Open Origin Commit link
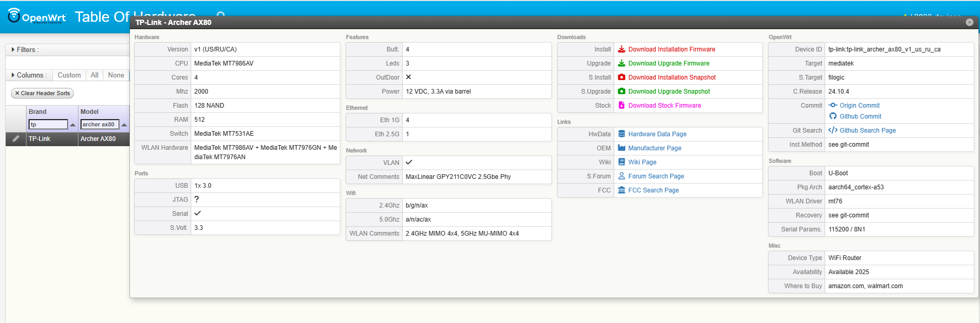 point(859,106)
